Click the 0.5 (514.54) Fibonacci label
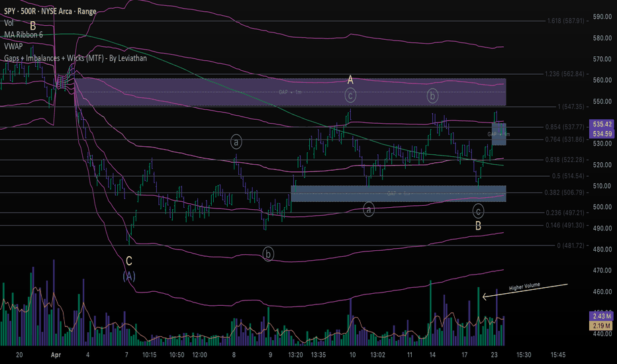Screen dimensions: 617x364 click(568, 176)
